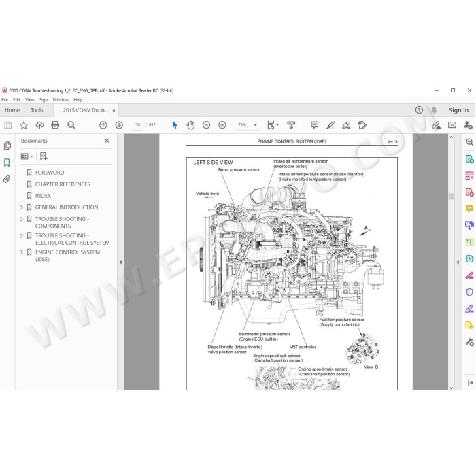Open the View menu
The image size is (476, 476).
tap(29, 99)
